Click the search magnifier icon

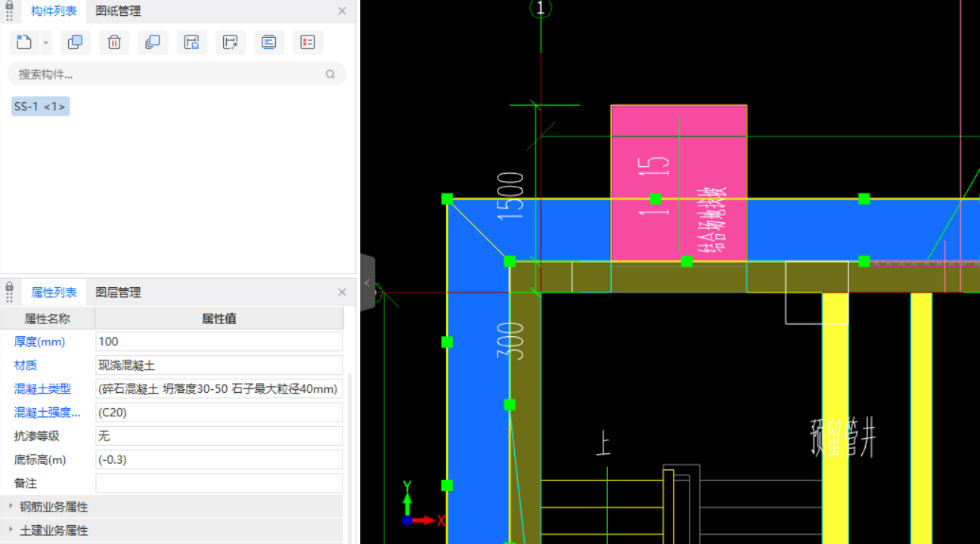pos(330,74)
